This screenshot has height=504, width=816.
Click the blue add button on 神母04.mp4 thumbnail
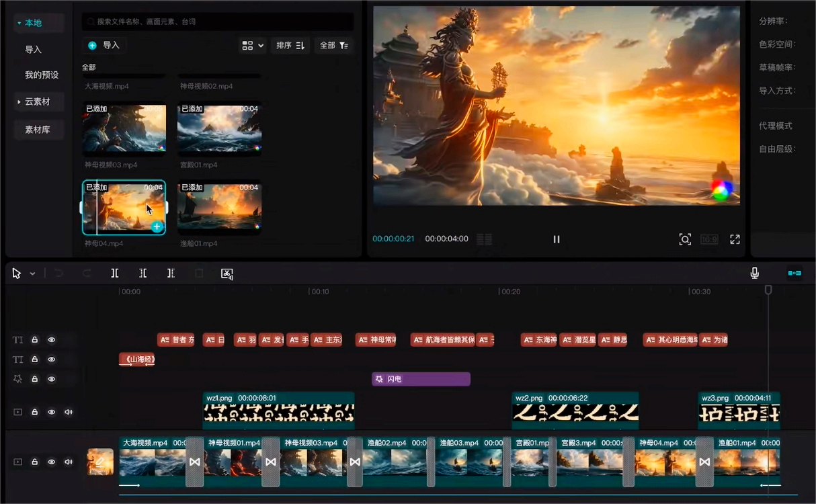pyautogui.click(x=157, y=227)
